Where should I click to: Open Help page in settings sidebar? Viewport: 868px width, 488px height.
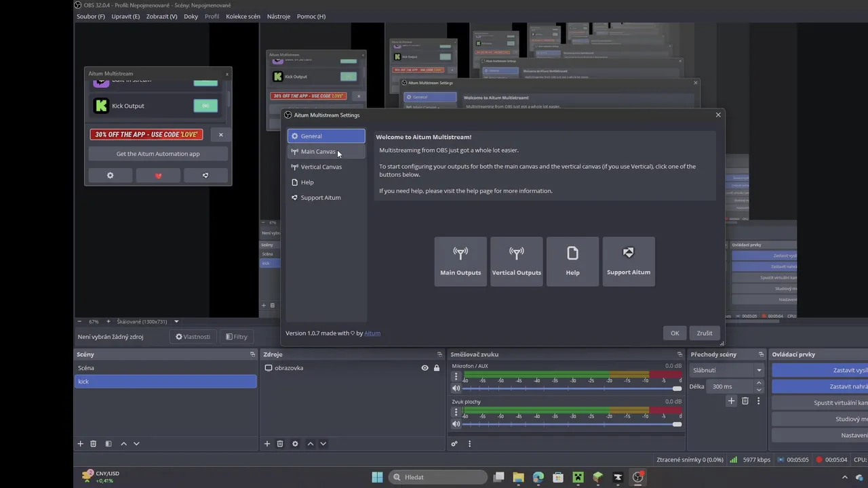coord(326,182)
